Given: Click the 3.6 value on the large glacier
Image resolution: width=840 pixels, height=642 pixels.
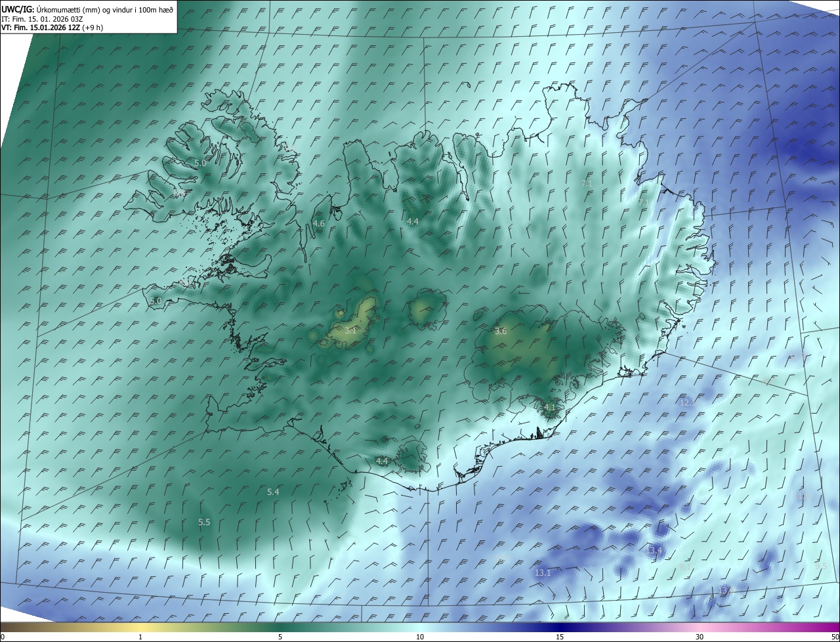Looking at the screenshot, I should [501, 332].
